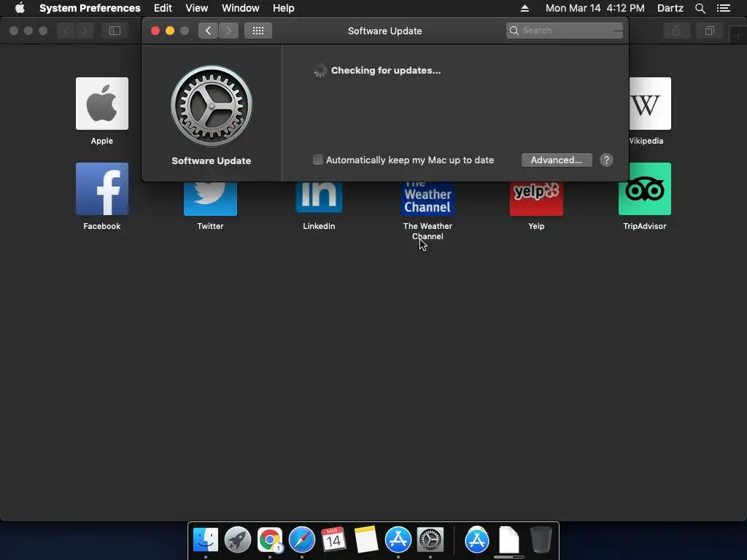Image resolution: width=747 pixels, height=560 pixels.
Task: Open The Weather Channel favorite tile
Action: point(427,198)
